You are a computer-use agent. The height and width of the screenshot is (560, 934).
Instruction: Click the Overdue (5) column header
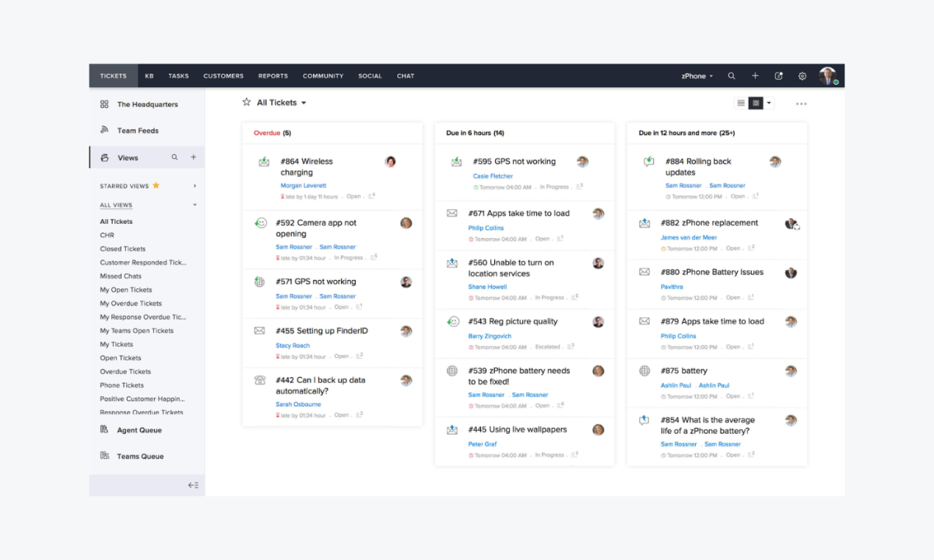click(272, 133)
